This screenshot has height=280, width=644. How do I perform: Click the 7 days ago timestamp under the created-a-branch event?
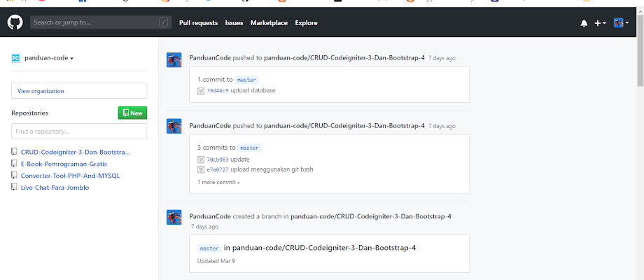coord(204,227)
